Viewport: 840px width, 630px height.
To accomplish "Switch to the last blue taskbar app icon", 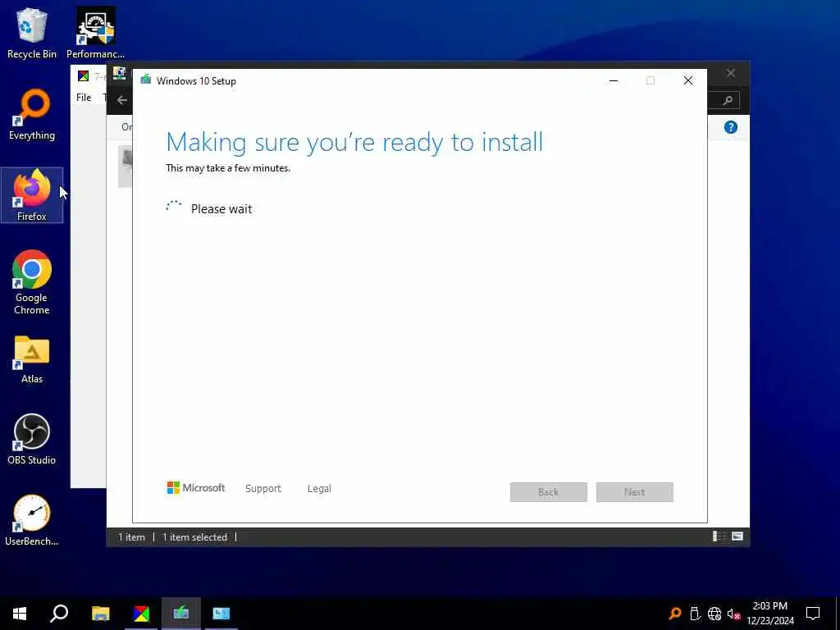I will pos(221,614).
